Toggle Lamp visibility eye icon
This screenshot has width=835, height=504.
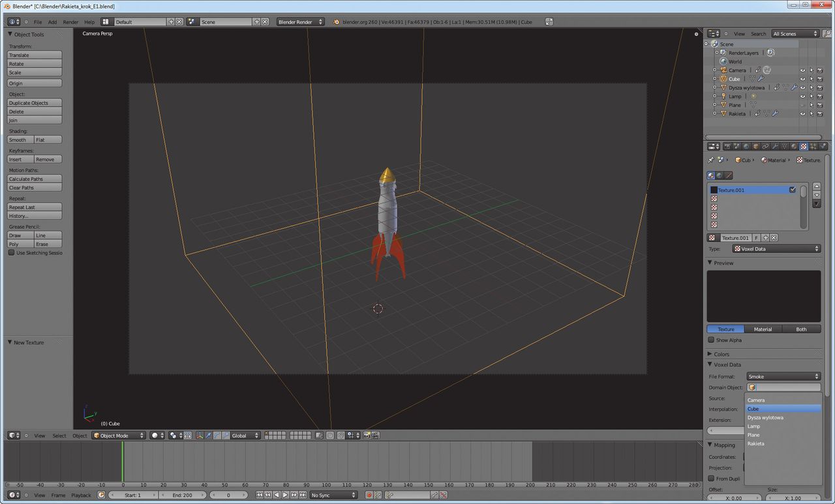[x=803, y=96]
